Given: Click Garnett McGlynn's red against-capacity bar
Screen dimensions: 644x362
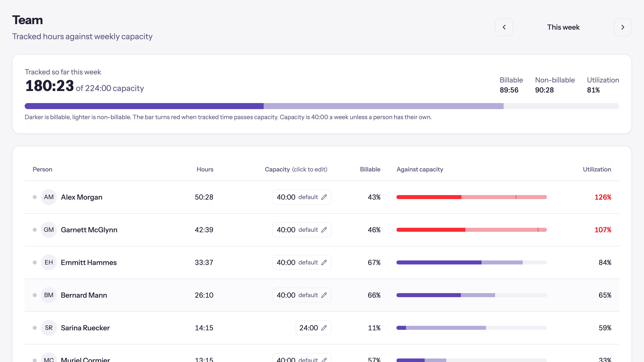Looking at the screenshot, I should [471, 230].
